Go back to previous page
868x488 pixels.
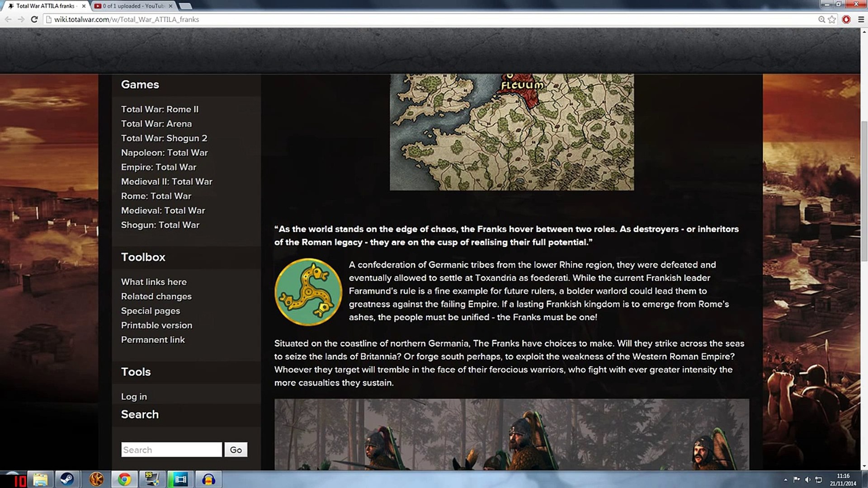click(x=8, y=19)
